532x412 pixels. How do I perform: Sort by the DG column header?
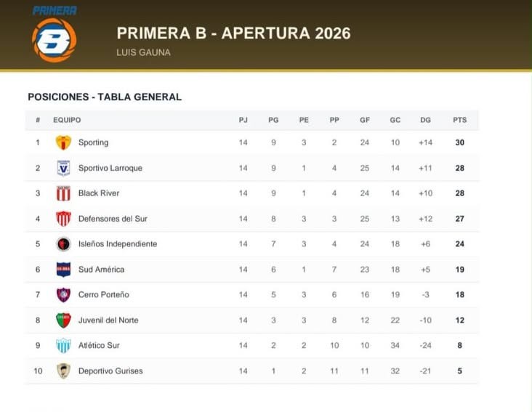(425, 120)
